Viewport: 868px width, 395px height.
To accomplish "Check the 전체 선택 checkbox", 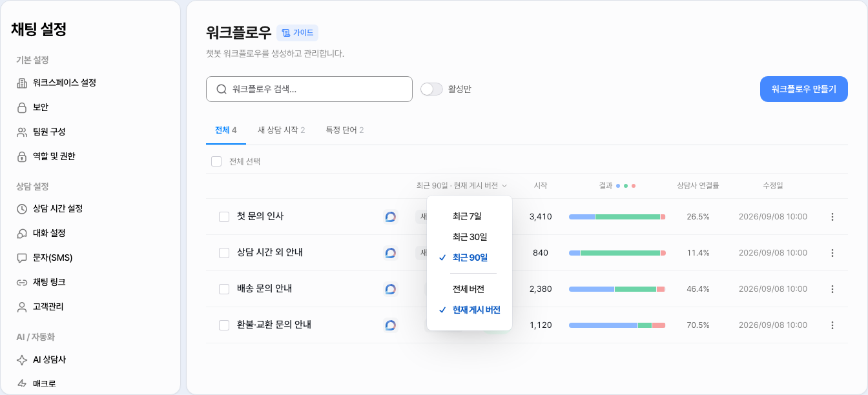I will tap(216, 161).
